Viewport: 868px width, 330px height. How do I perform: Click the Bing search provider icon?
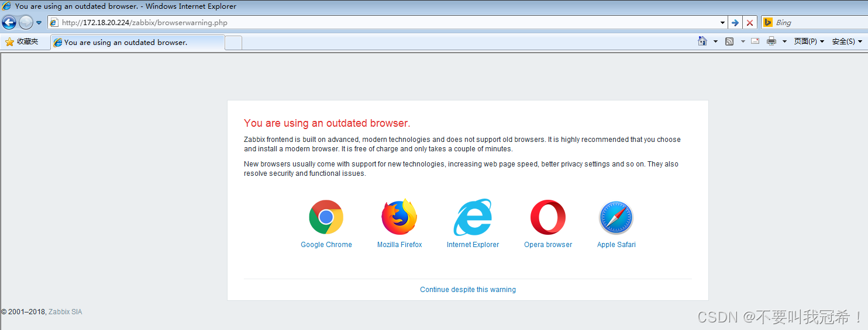pos(768,23)
